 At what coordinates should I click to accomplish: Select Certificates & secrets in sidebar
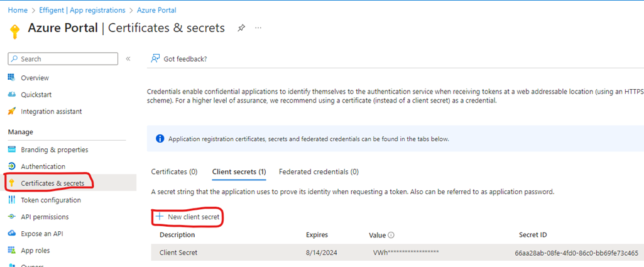coord(53,183)
